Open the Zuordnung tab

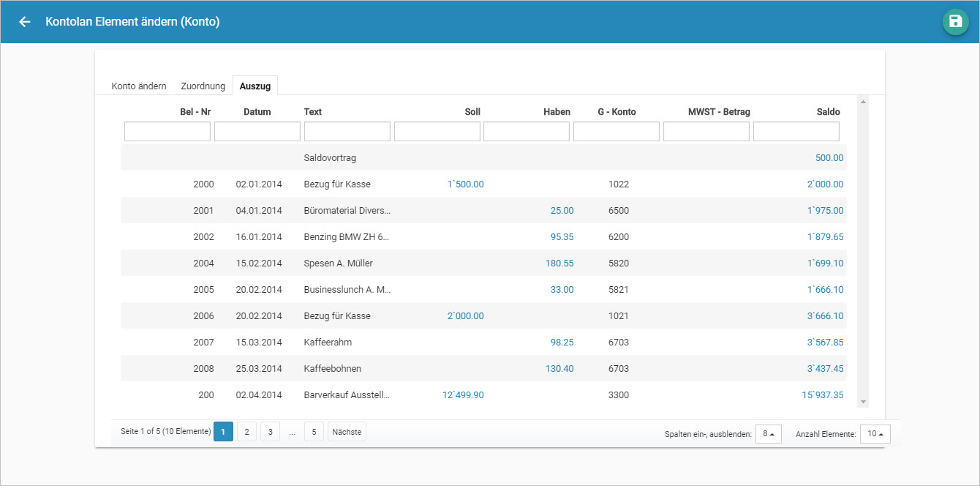(x=203, y=86)
